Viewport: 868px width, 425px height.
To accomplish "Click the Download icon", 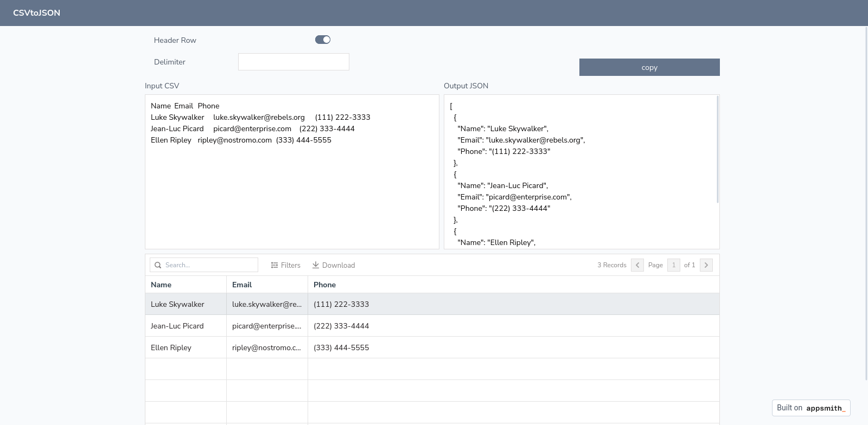I will [x=316, y=265].
